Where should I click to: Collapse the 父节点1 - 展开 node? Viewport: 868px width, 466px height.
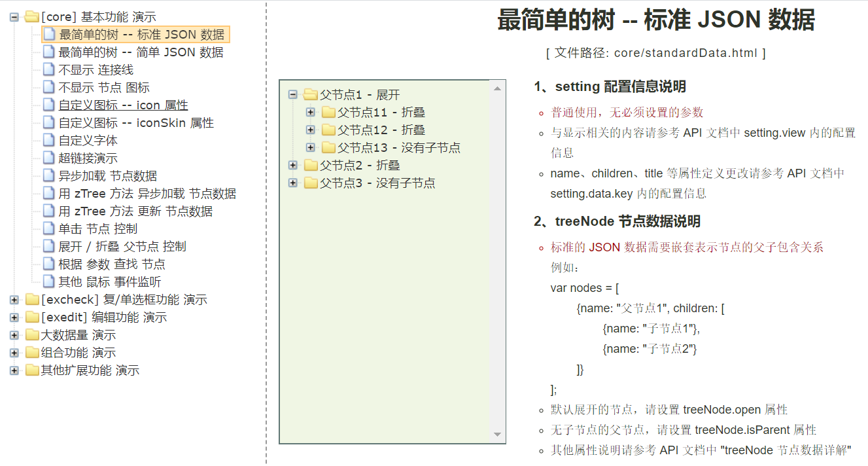coord(293,95)
